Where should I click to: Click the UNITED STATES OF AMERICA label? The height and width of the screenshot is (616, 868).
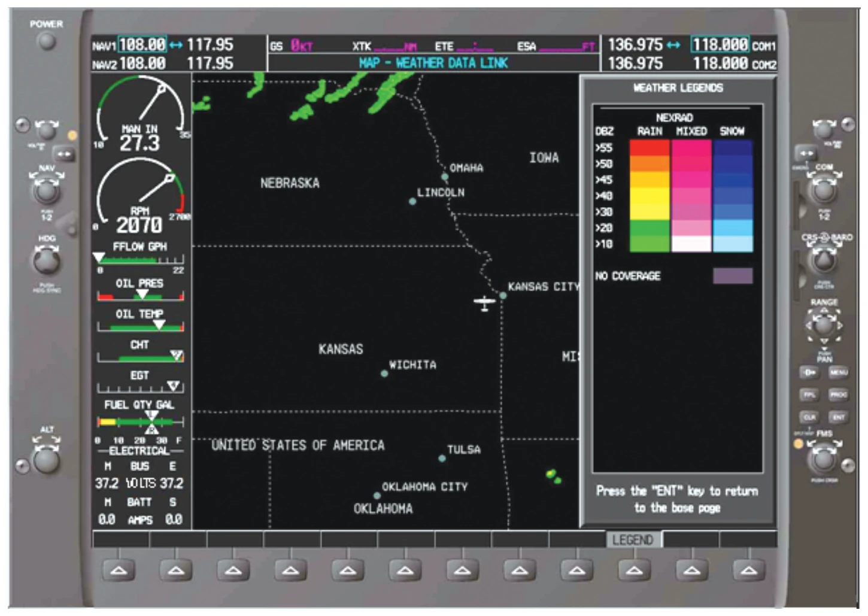(x=298, y=445)
